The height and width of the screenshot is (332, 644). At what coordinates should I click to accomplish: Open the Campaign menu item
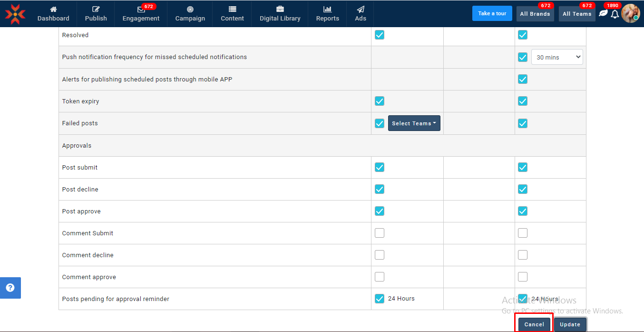[x=190, y=14]
